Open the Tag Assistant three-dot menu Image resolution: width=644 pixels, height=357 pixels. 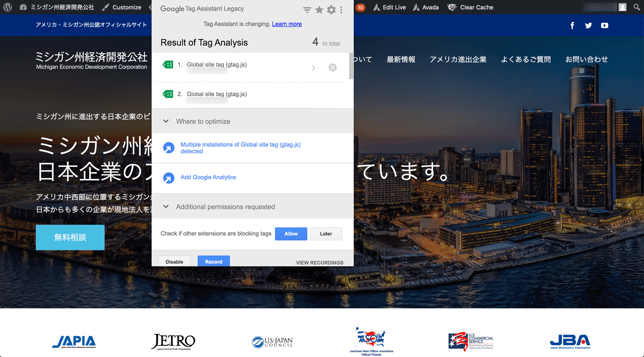click(341, 10)
